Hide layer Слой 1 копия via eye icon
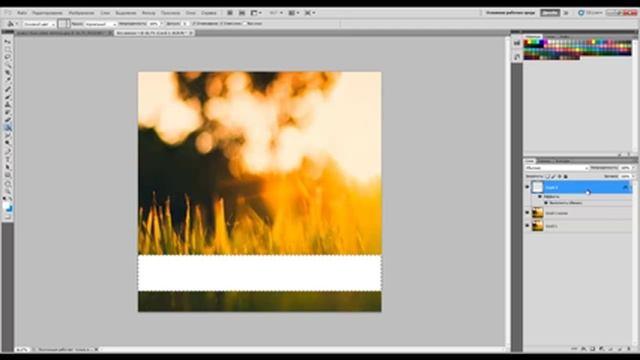Image resolution: width=640 pixels, height=360 pixels. tap(527, 213)
